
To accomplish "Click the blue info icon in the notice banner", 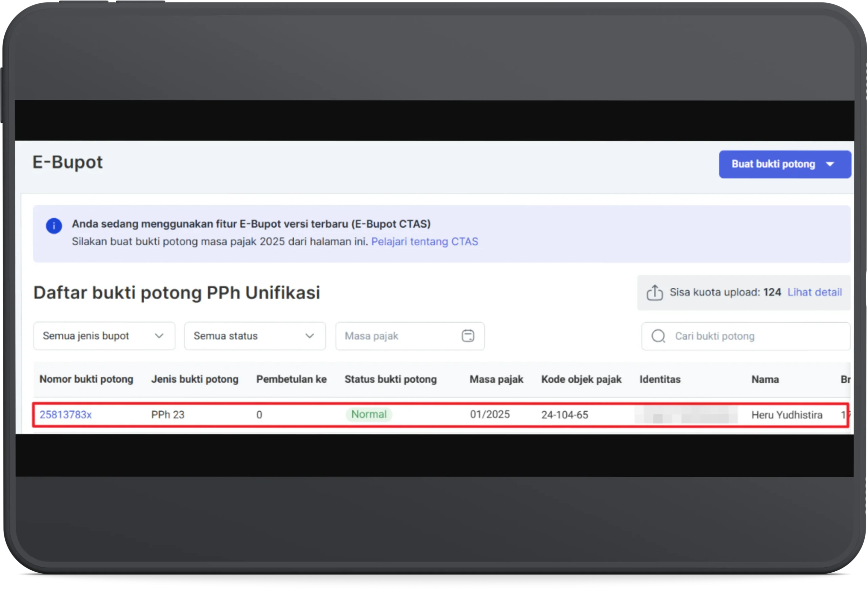I will tap(54, 225).
